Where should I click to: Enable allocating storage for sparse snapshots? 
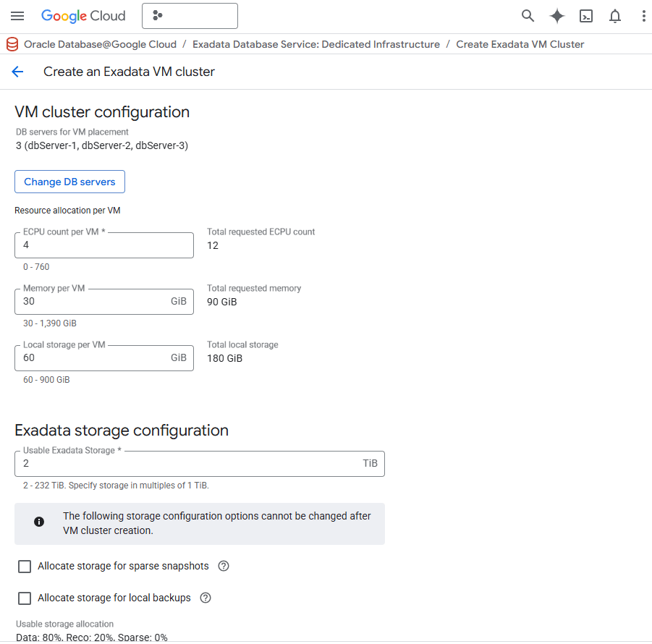tap(25, 567)
